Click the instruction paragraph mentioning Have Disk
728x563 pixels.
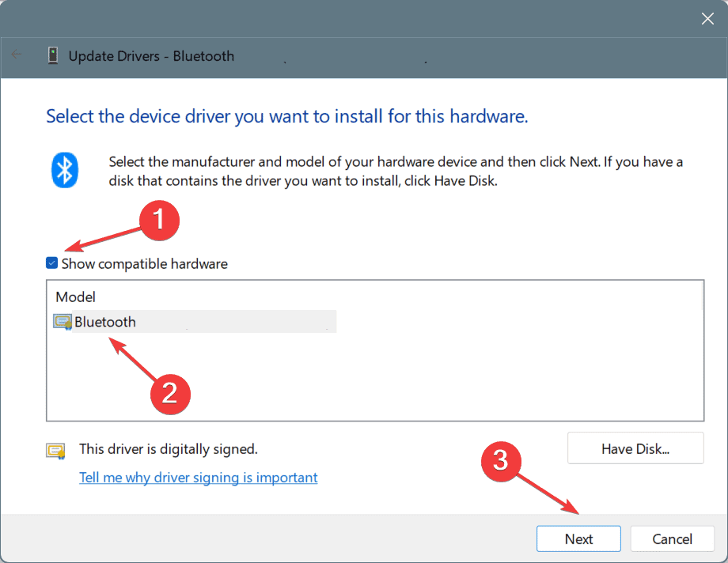tap(396, 171)
